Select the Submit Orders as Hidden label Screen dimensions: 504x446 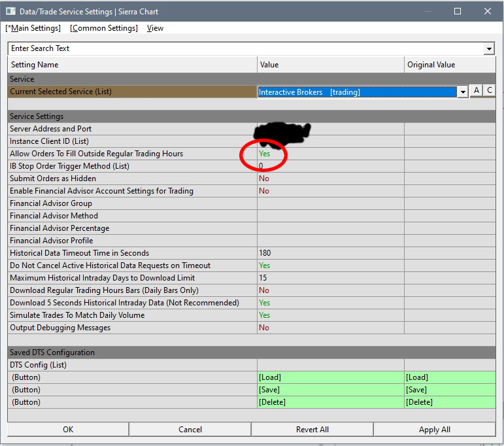[53, 179]
